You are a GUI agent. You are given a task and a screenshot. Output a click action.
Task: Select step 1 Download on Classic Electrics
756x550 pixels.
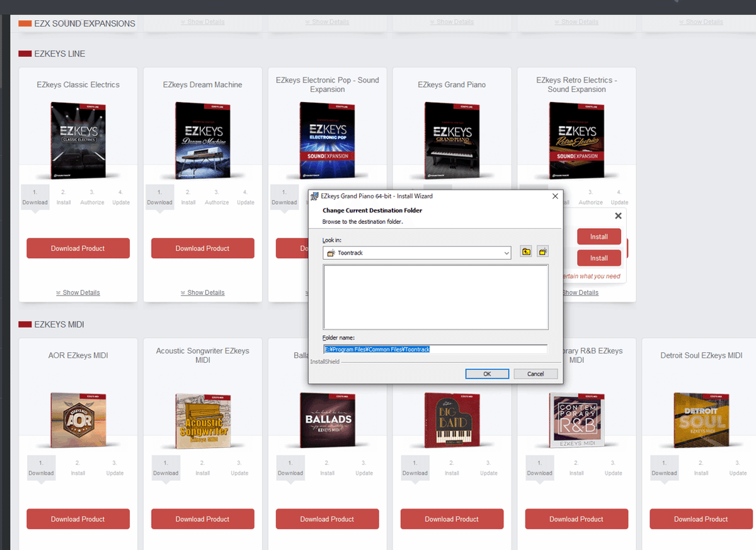pos(35,197)
